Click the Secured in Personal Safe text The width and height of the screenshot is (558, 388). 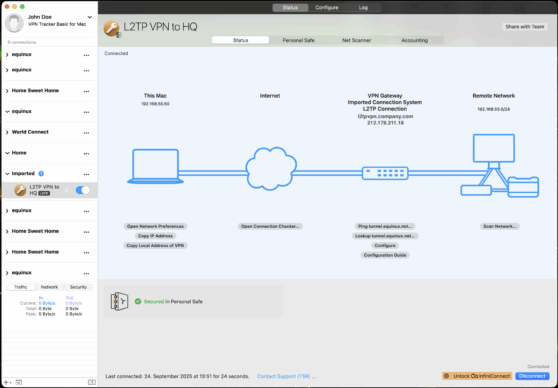tap(173, 302)
